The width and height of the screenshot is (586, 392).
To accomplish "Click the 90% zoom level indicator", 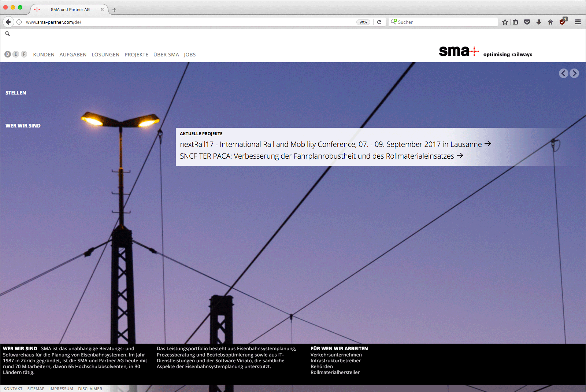I will [x=363, y=22].
